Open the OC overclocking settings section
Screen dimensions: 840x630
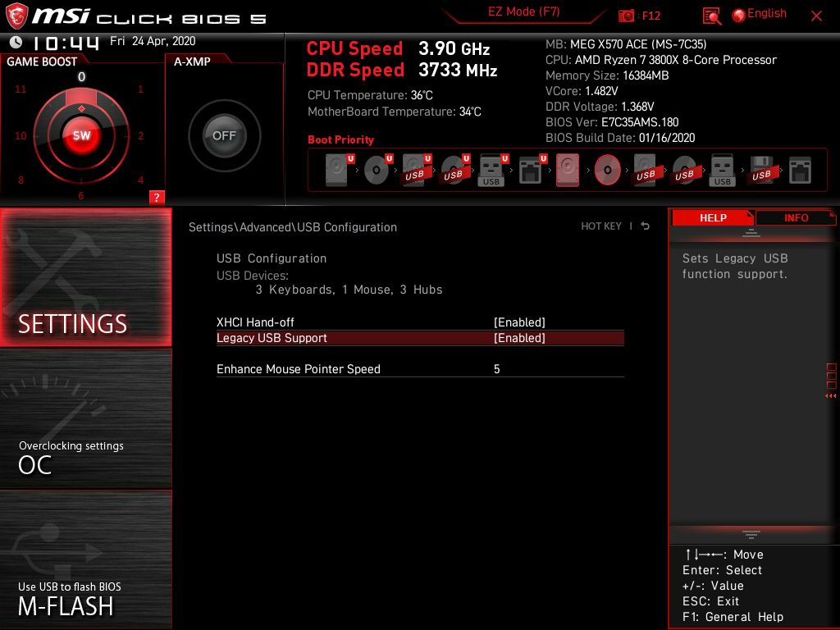point(85,419)
